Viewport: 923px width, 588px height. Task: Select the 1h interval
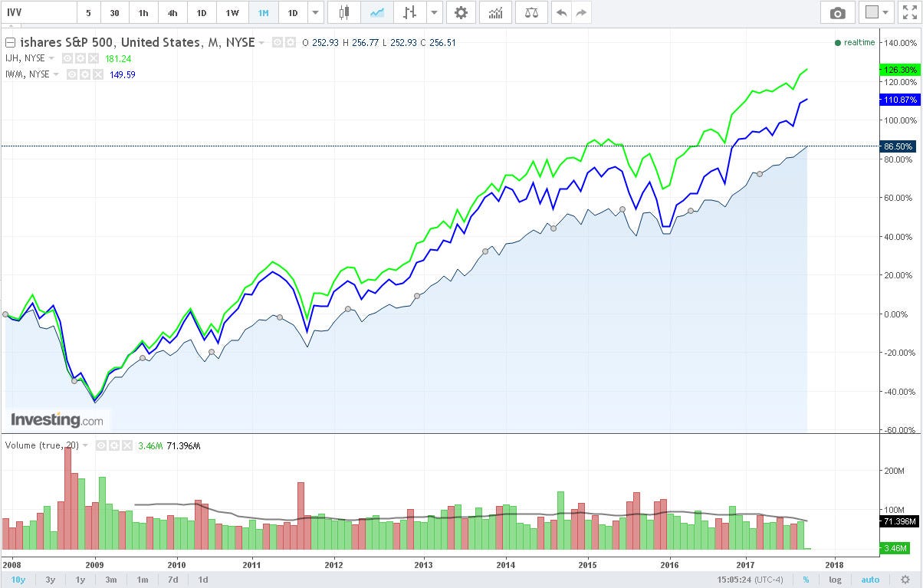(x=143, y=12)
